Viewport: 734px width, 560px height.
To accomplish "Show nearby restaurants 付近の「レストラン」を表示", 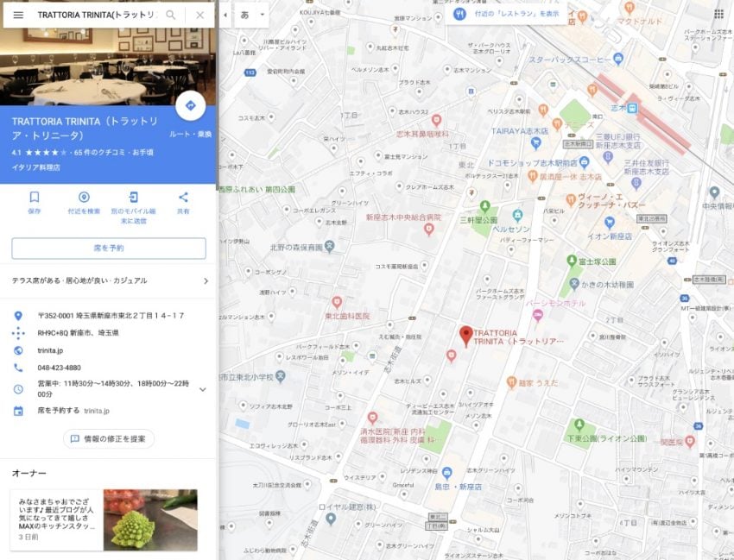I will (x=508, y=14).
